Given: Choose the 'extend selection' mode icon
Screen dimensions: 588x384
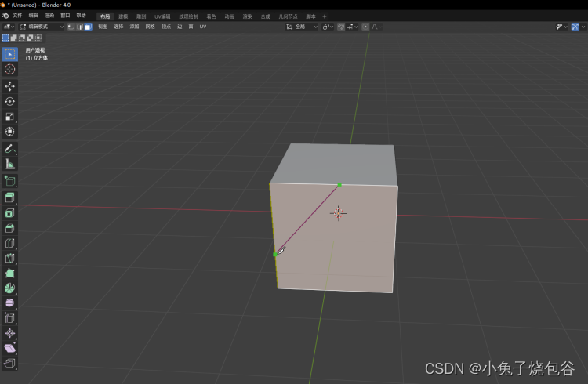Looking at the screenshot, I should [13, 38].
